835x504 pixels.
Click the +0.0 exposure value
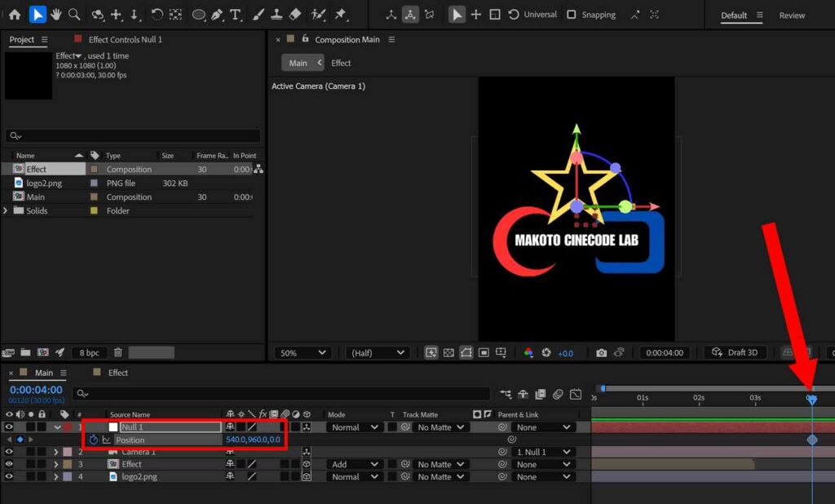coord(566,353)
